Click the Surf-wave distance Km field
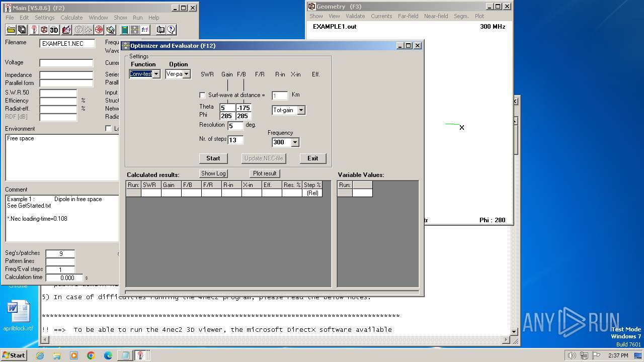The height and width of the screenshot is (362, 644). tap(280, 96)
